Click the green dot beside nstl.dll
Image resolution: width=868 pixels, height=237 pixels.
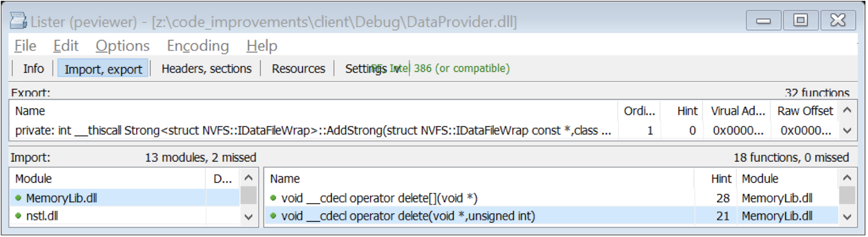(18, 216)
